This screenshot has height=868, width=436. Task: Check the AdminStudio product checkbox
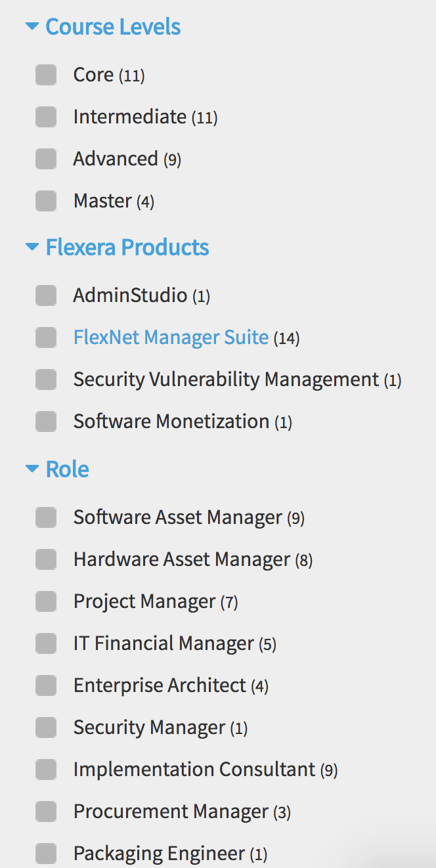46,295
